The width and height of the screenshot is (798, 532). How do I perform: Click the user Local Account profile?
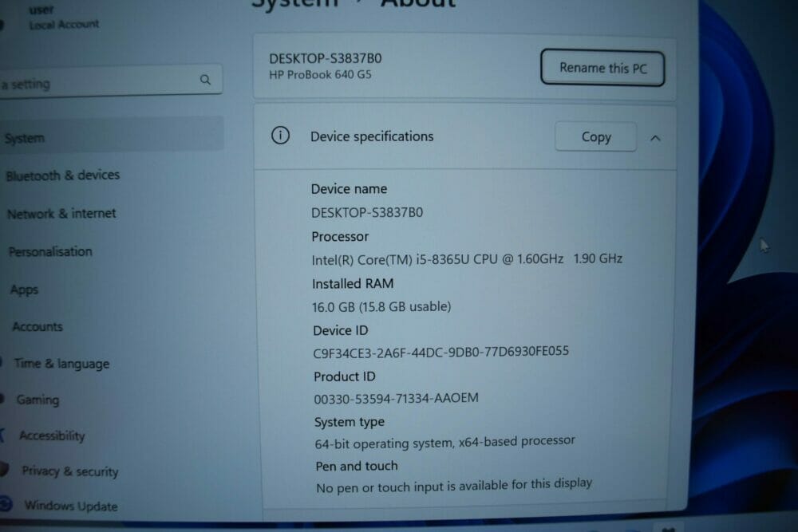64,18
